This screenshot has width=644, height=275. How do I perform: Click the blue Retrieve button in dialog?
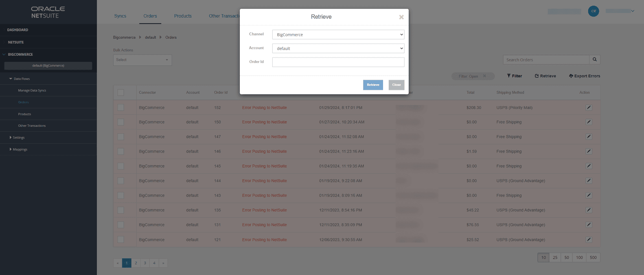click(373, 85)
